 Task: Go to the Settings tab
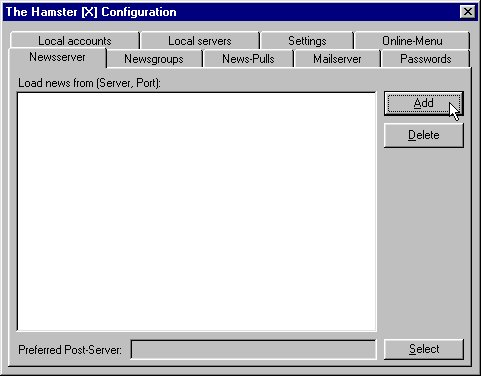(307, 41)
